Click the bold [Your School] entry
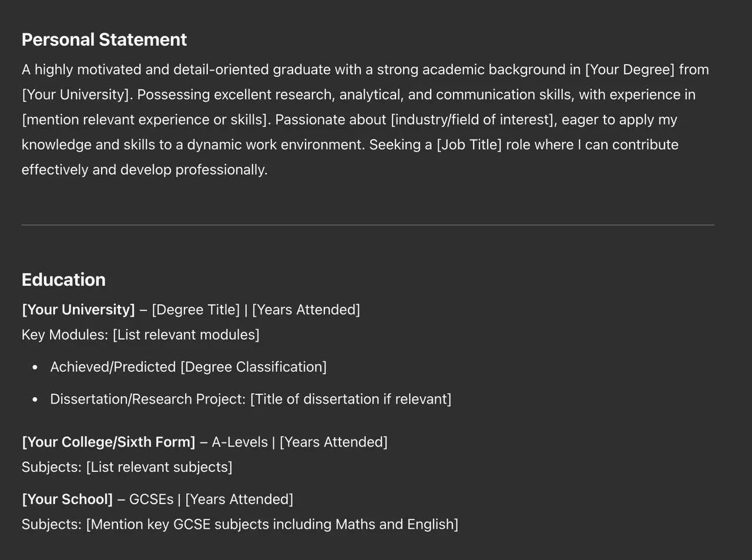The width and height of the screenshot is (752, 560). [x=67, y=499]
